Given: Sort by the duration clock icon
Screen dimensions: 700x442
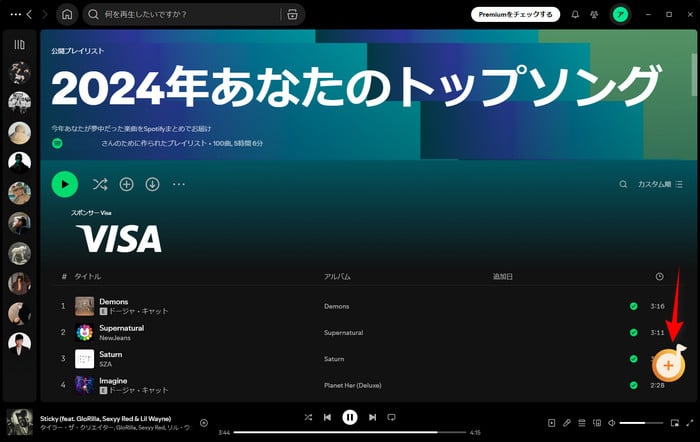Looking at the screenshot, I should 659,277.
